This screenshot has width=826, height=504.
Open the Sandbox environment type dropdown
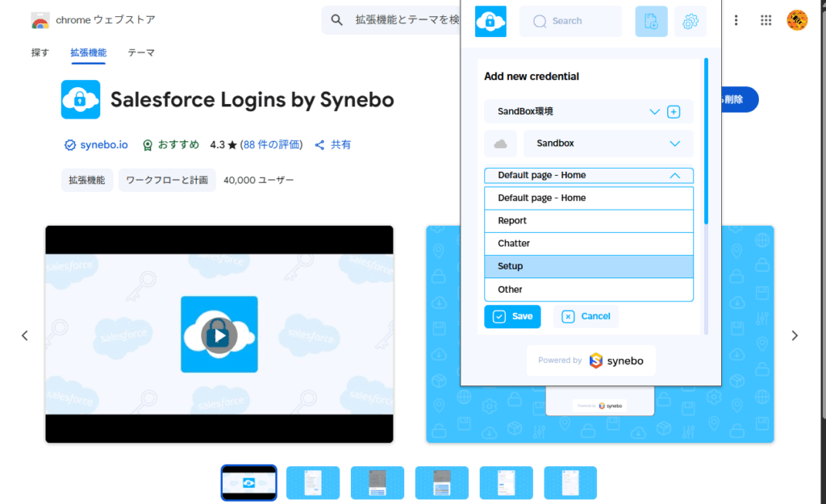click(675, 144)
